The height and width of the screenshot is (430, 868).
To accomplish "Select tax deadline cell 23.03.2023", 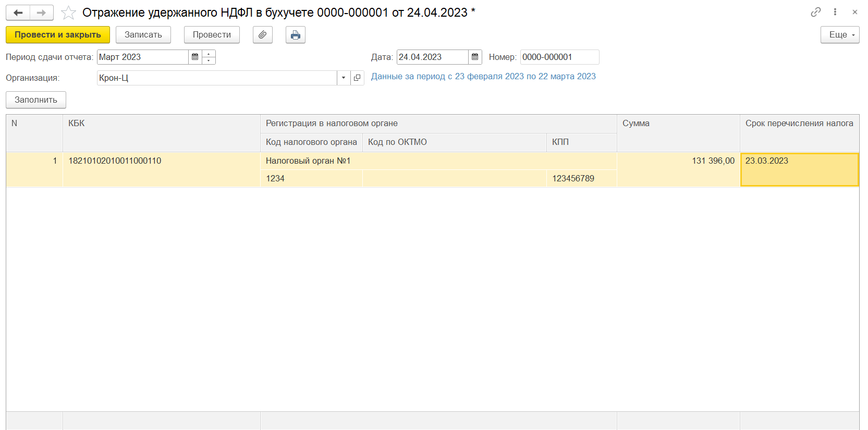I will click(799, 169).
